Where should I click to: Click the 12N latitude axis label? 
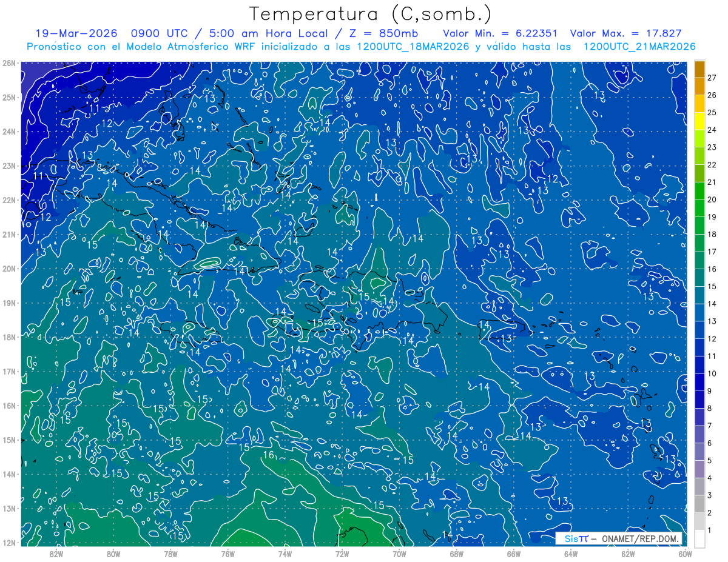(9, 543)
